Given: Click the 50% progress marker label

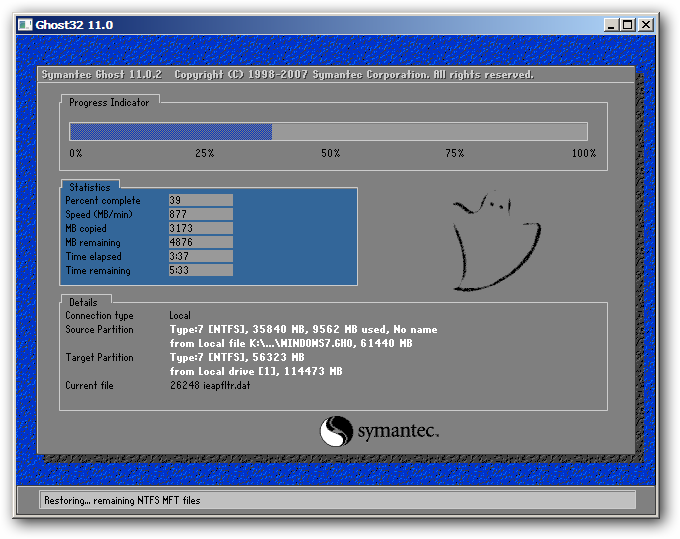Looking at the screenshot, I should [x=330, y=153].
